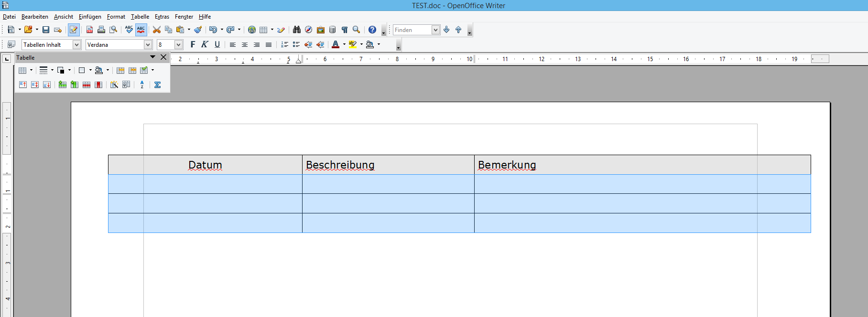Toggle Bold formatting
Image resolution: width=868 pixels, height=317 pixels.
193,44
